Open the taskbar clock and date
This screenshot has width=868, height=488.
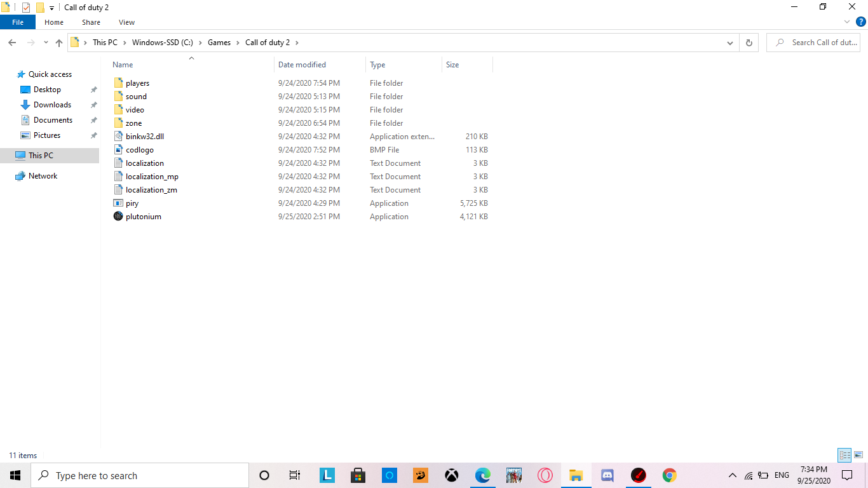tap(814, 475)
